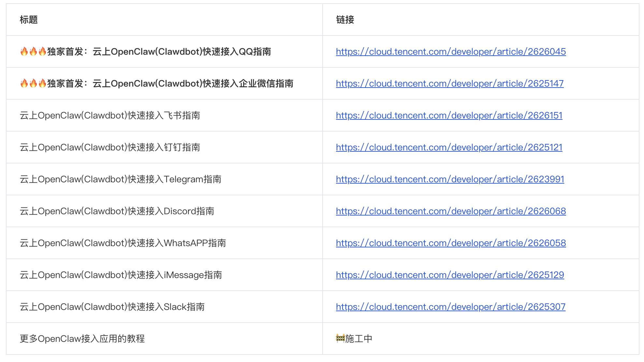Click the construction barrier icon beside 施工中
The width and height of the screenshot is (644, 362).
coord(340,339)
